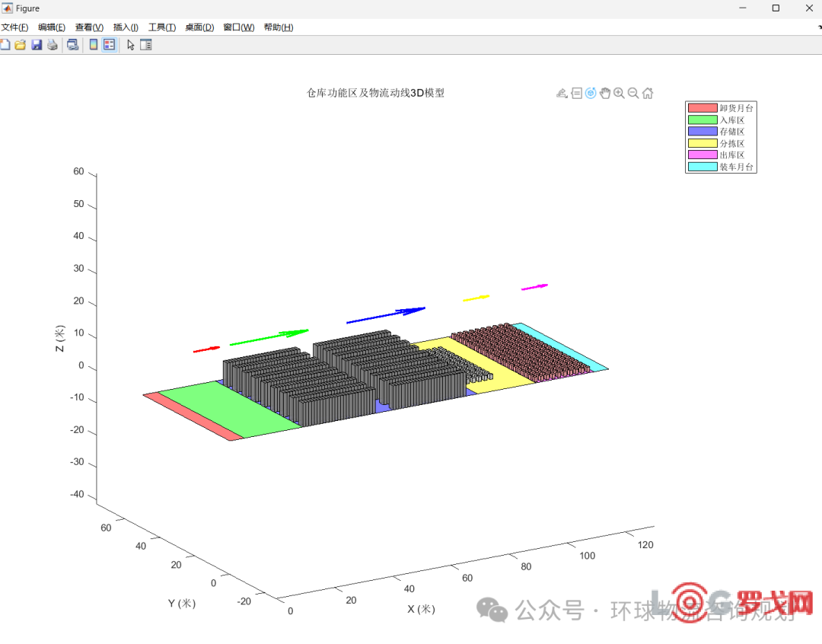
Task: Click the 存储区 legend label
Action: [731, 132]
